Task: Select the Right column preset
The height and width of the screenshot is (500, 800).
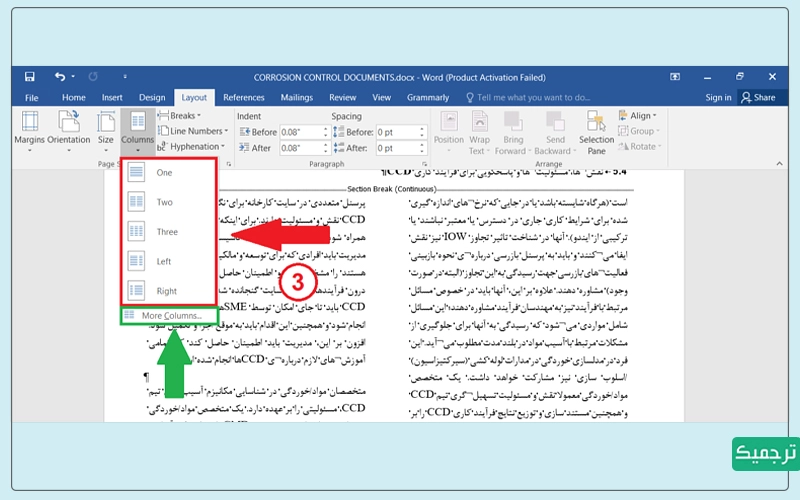Action: (x=169, y=291)
